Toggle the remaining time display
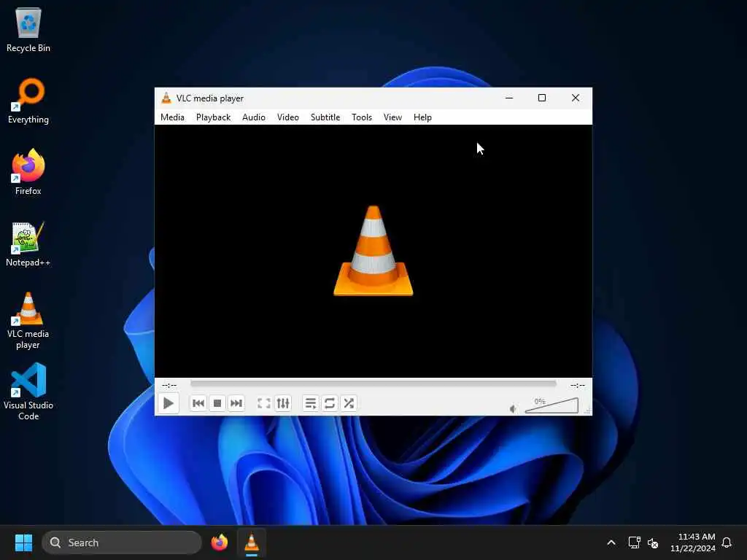 [x=578, y=385]
